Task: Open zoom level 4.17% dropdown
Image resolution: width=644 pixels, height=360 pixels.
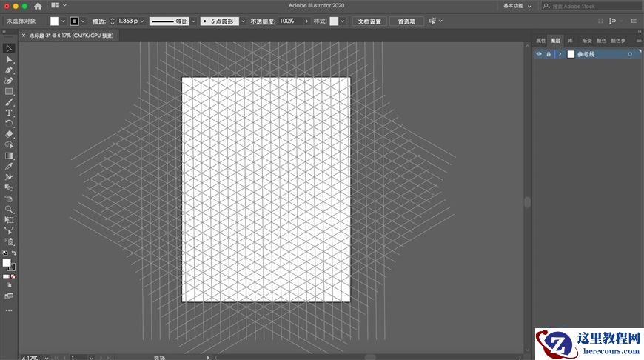Action: tap(47, 358)
